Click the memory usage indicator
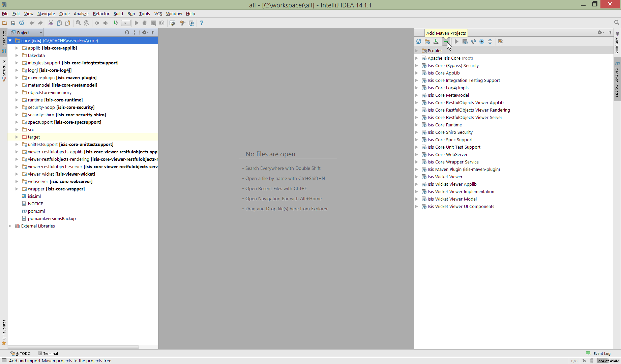This screenshot has height=364, width=621. click(x=608, y=361)
